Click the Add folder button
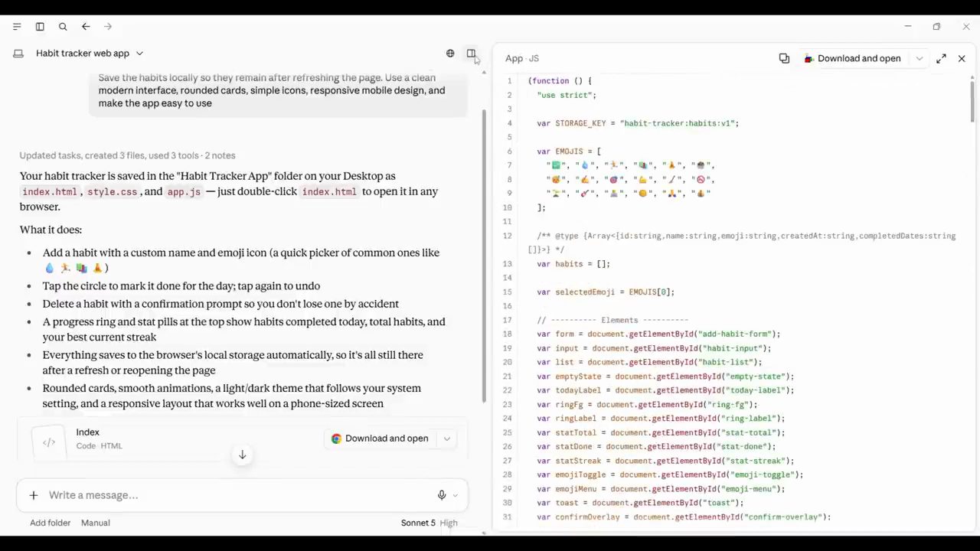This screenshot has width=980, height=551. (x=50, y=523)
